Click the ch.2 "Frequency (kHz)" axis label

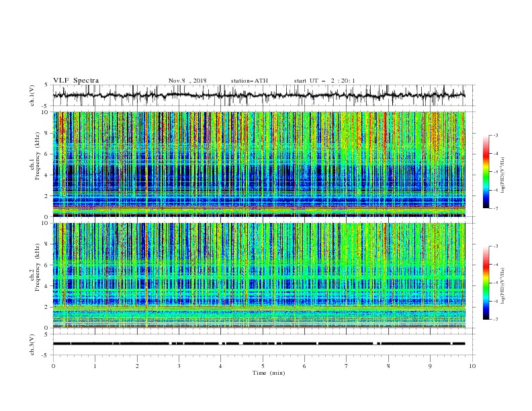38,267
